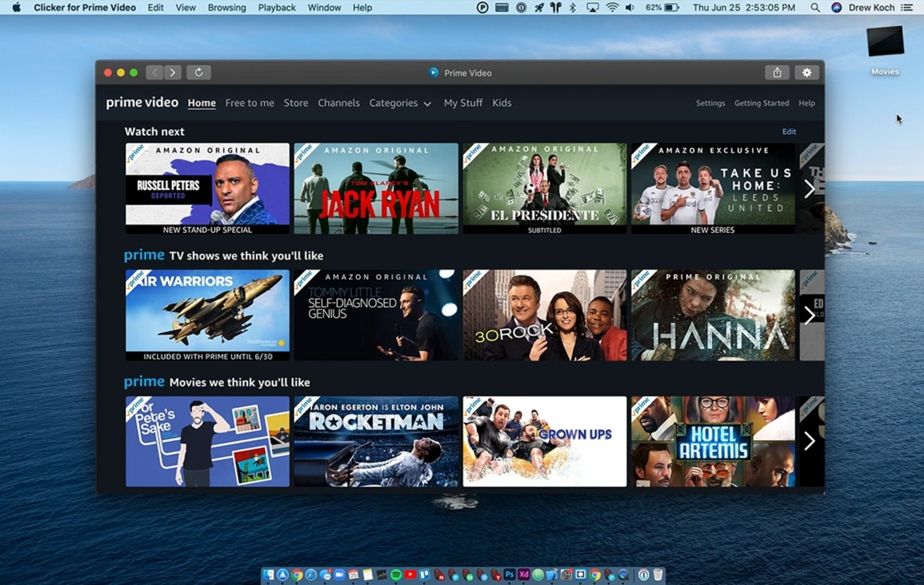Open 1Password from the Dock
Screen dimensions: 924x585
point(642,575)
